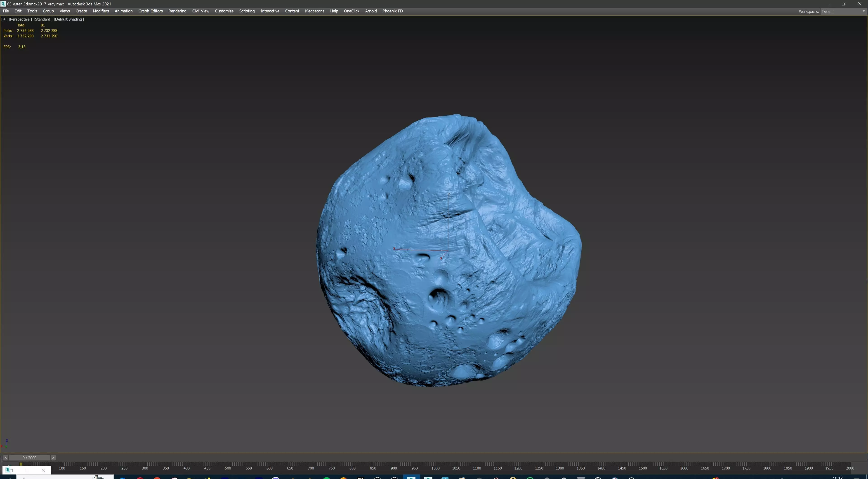Open the Civil View menu
868x479 pixels.
coord(200,11)
